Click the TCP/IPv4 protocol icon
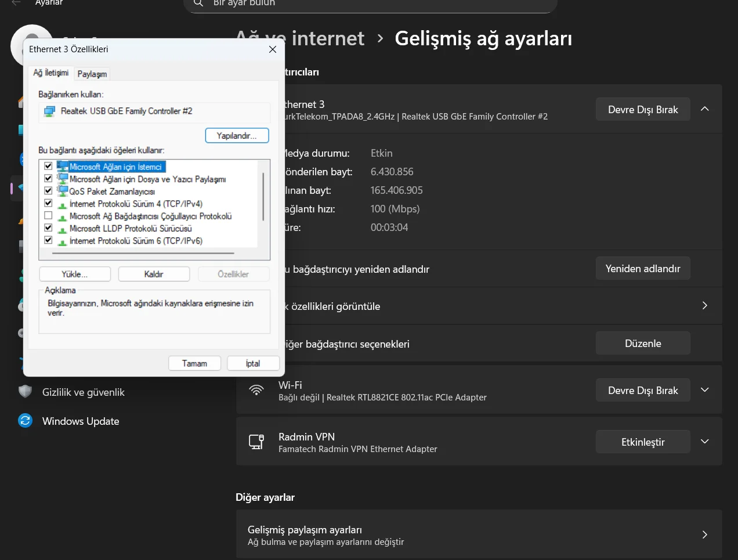Screen dimensions: 738x560 click(x=63, y=205)
